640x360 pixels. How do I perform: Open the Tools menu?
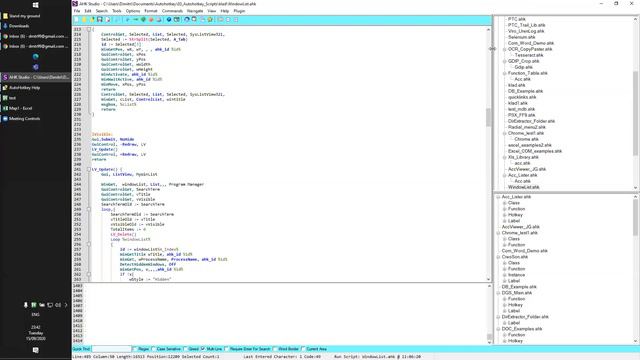[117, 11]
